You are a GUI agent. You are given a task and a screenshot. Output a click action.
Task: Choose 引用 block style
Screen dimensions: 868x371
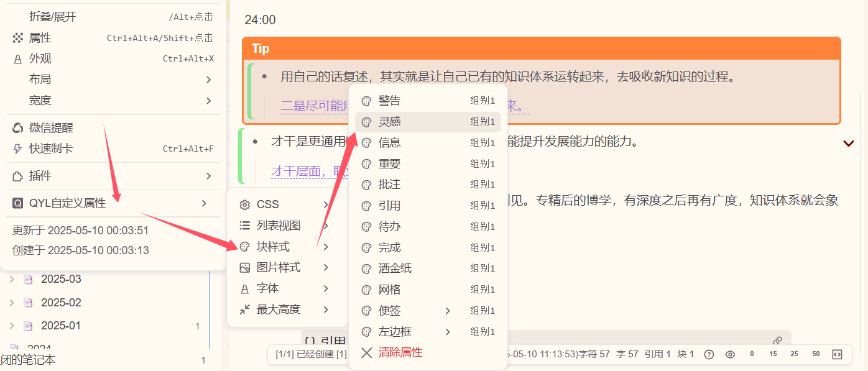tap(428, 206)
